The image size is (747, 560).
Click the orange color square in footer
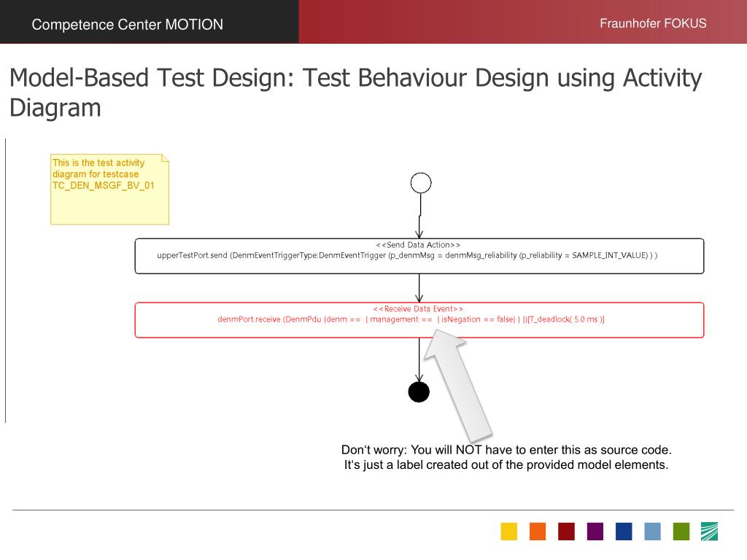pos(538,532)
